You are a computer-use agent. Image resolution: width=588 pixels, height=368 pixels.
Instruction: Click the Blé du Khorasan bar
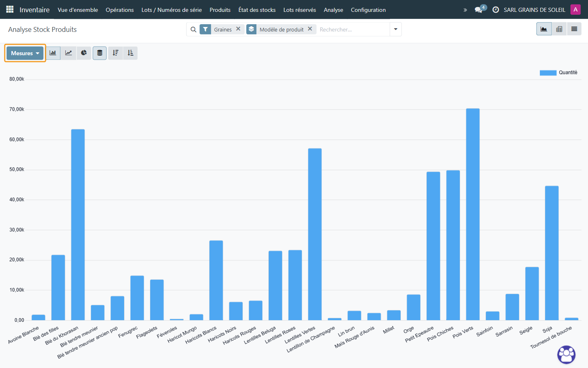78,224
